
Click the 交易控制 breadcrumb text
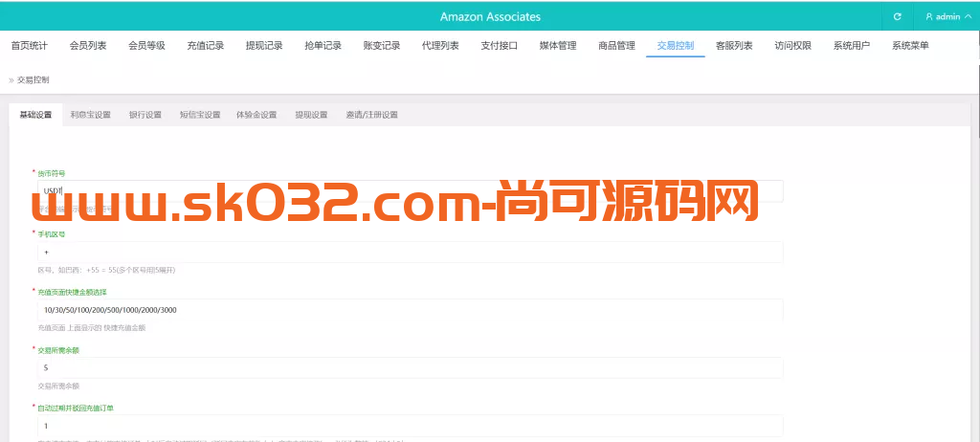pos(33,80)
